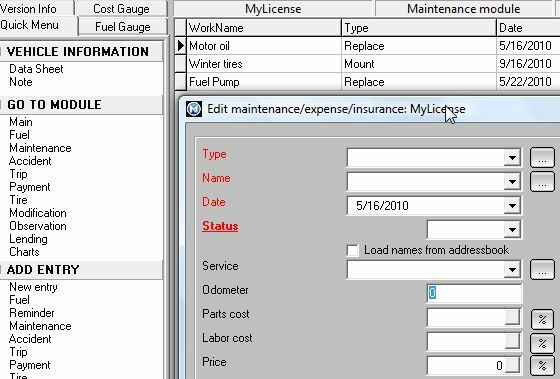Go to Main module

[x=21, y=122]
